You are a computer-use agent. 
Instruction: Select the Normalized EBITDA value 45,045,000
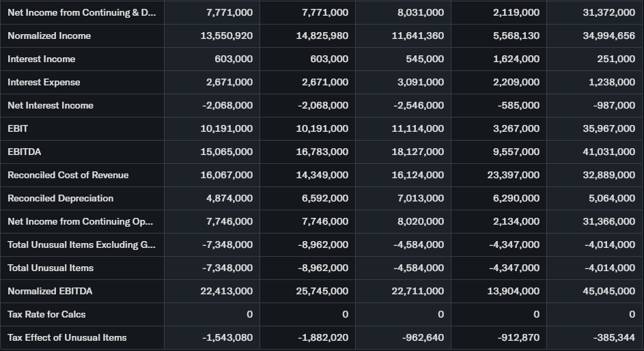608,291
